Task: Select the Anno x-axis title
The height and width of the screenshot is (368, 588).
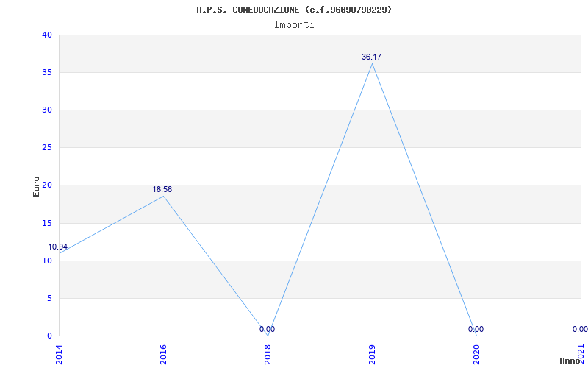Action: 570,361
